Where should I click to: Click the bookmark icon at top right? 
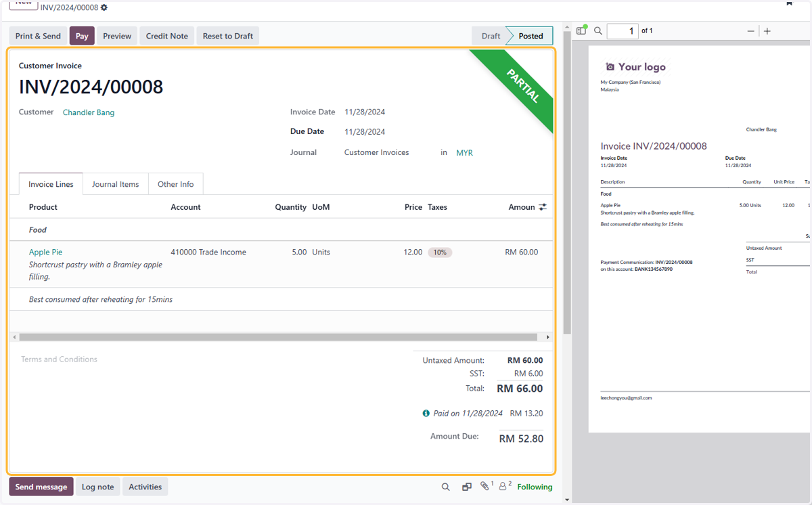tap(789, 3)
